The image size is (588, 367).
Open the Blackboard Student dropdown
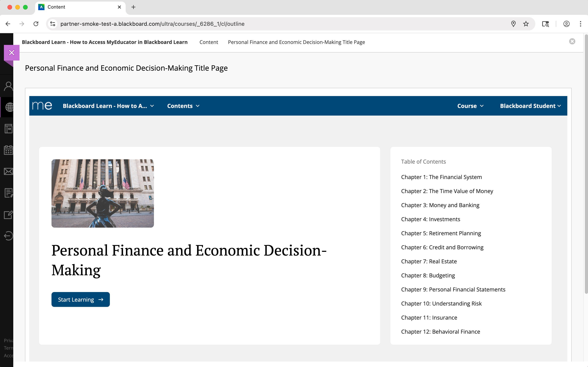point(530,106)
